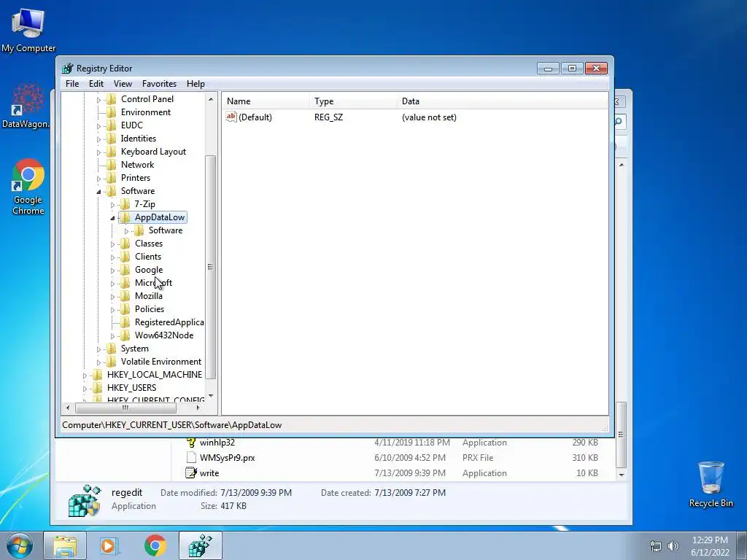Screen dimensions: 747x560
Task: Click the Classes folder icon
Action: pos(125,244)
